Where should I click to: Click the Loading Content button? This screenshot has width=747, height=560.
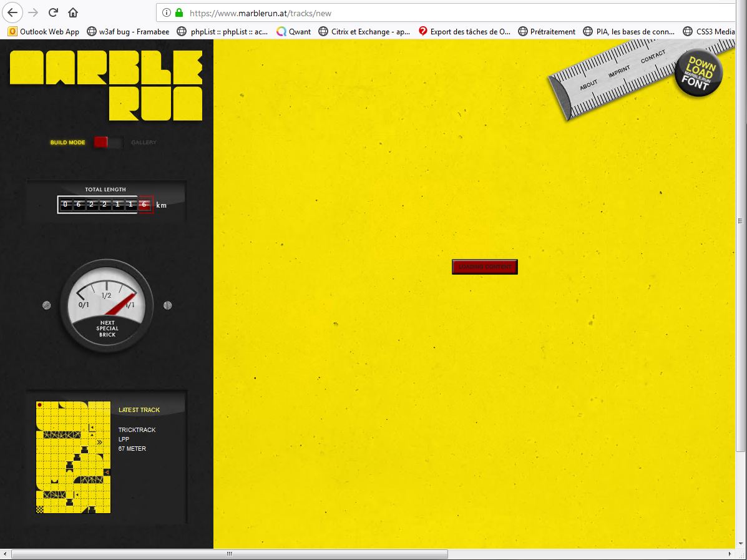point(484,267)
